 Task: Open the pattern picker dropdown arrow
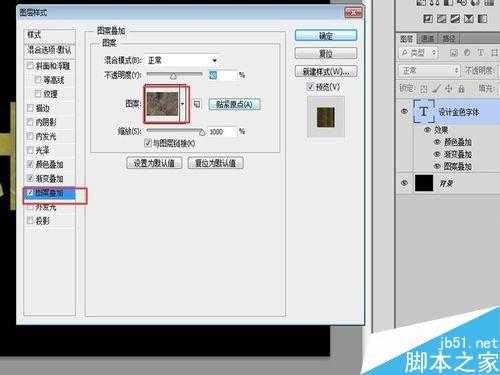183,104
